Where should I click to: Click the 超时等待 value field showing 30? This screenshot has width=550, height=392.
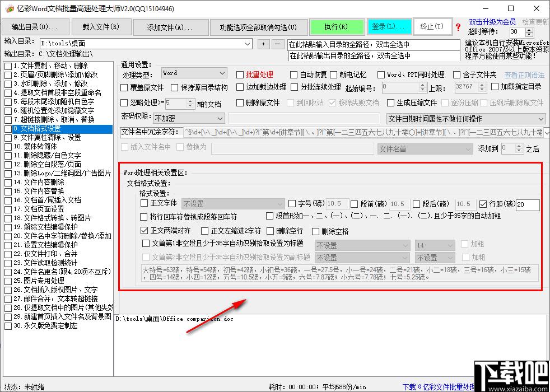click(x=518, y=32)
